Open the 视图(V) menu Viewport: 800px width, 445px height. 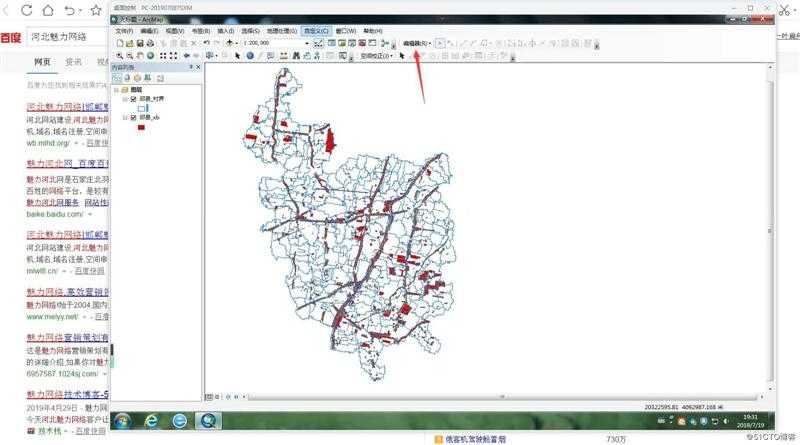point(174,31)
